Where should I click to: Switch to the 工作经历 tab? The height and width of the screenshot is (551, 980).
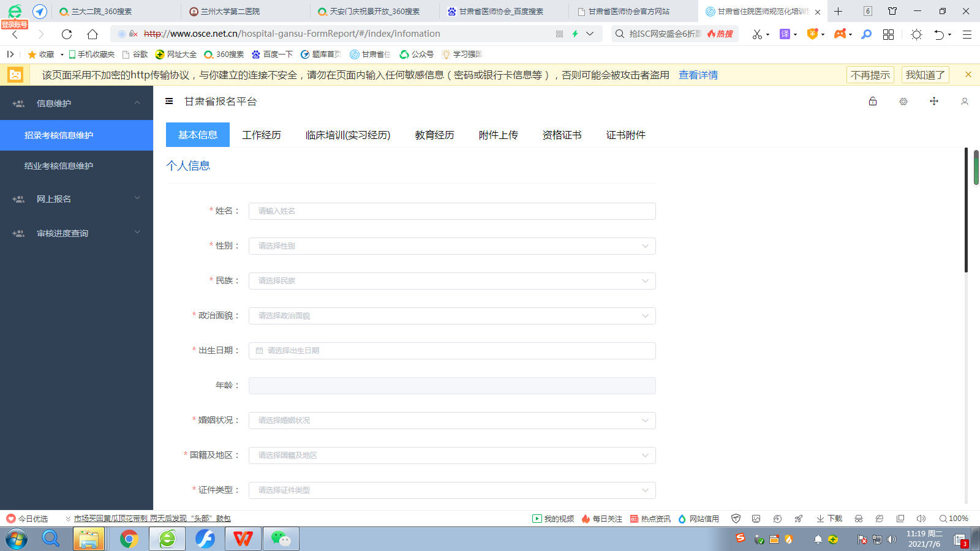click(x=262, y=135)
